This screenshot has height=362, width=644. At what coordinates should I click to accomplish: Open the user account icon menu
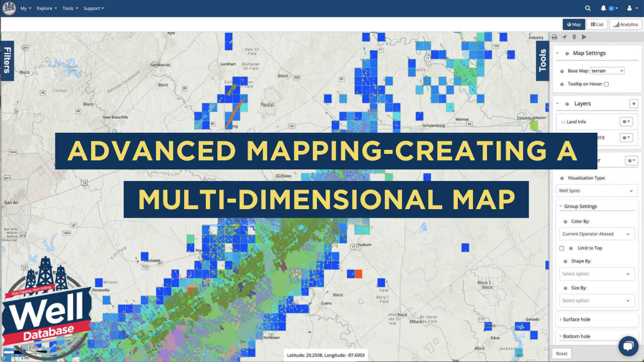[x=629, y=8]
